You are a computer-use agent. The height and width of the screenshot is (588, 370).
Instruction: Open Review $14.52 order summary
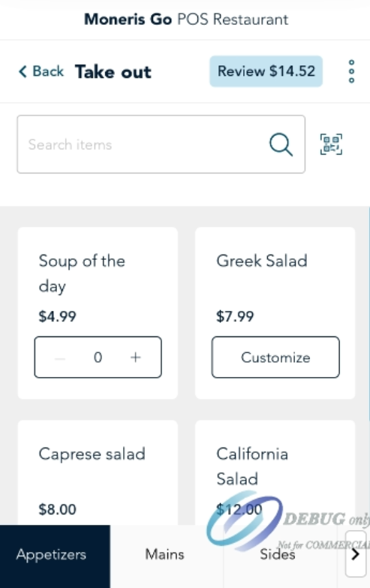click(266, 71)
